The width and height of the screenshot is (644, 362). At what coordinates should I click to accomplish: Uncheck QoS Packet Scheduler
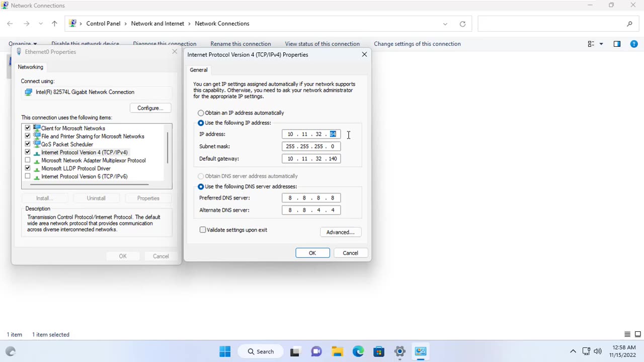coord(28,144)
